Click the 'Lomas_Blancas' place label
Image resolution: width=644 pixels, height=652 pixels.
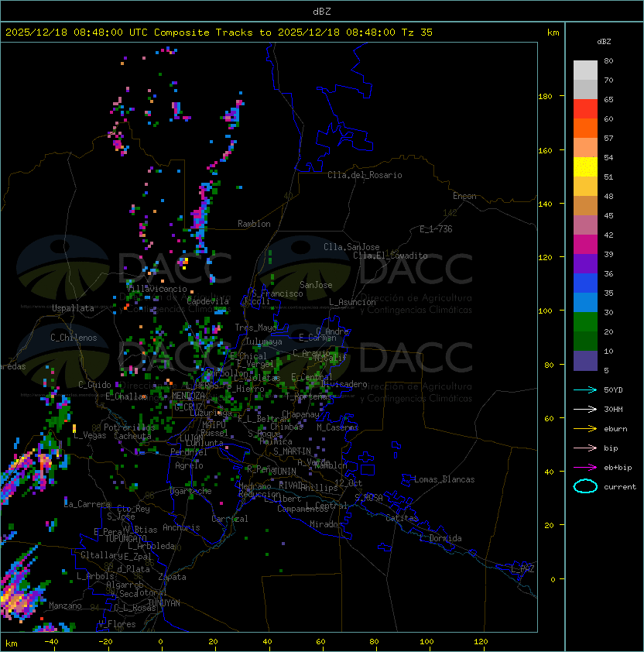tap(444, 479)
